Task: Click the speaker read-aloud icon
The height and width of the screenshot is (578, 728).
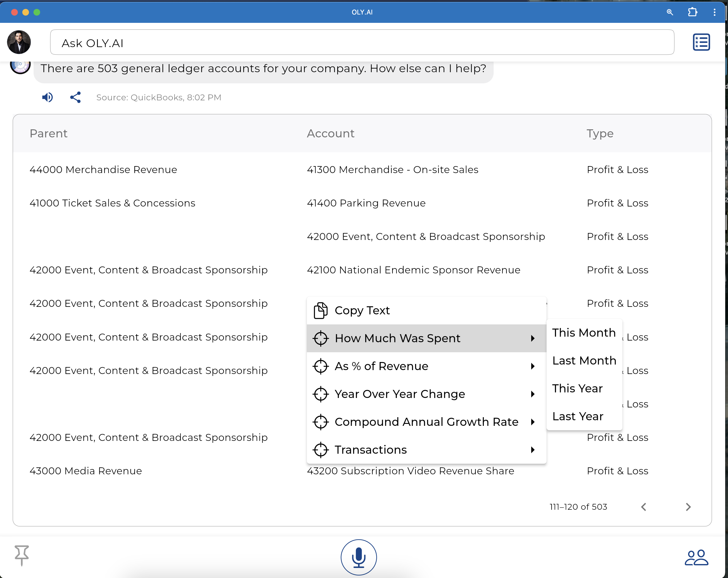Action: [x=47, y=97]
